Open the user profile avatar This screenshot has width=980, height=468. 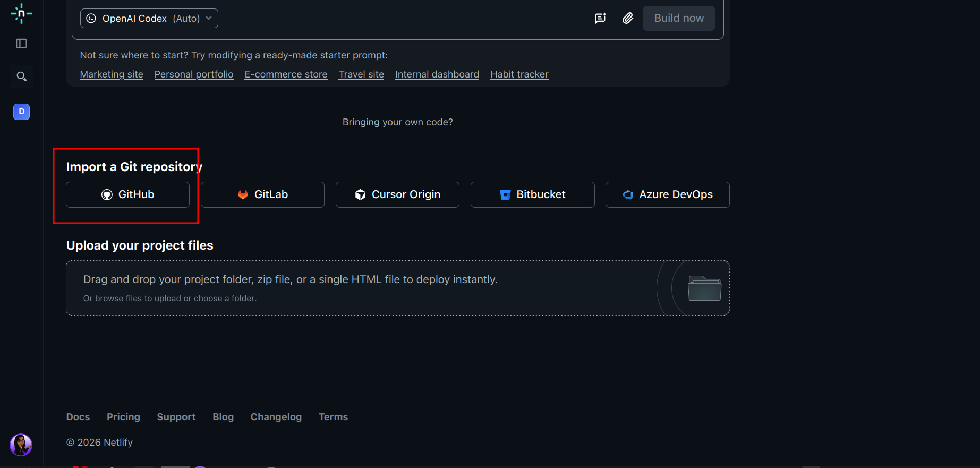pos(21,445)
